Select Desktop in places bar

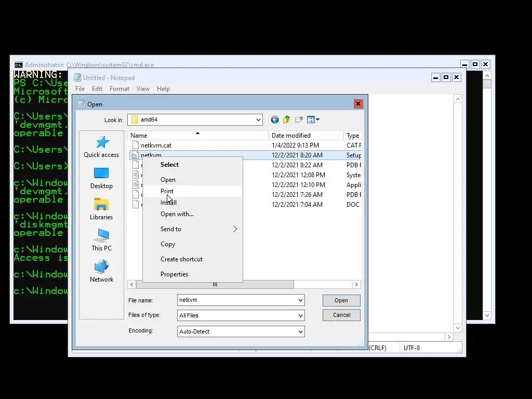(101, 178)
